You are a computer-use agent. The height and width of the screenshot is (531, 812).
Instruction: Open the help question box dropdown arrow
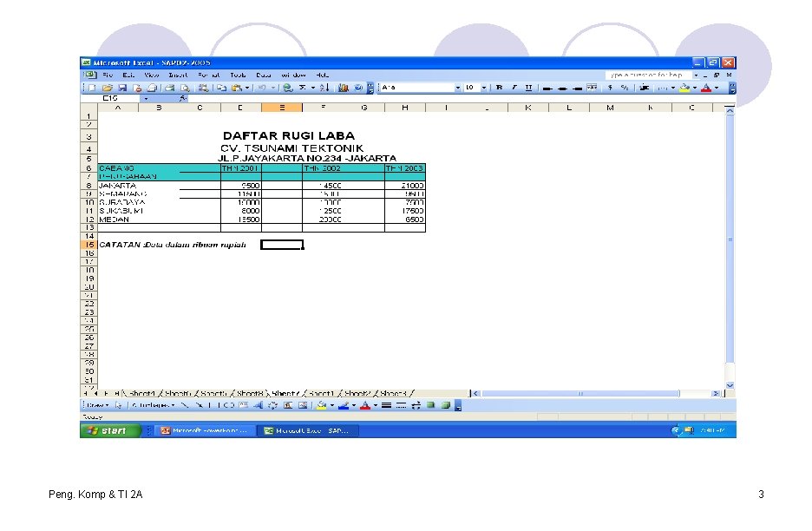click(x=696, y=75)
